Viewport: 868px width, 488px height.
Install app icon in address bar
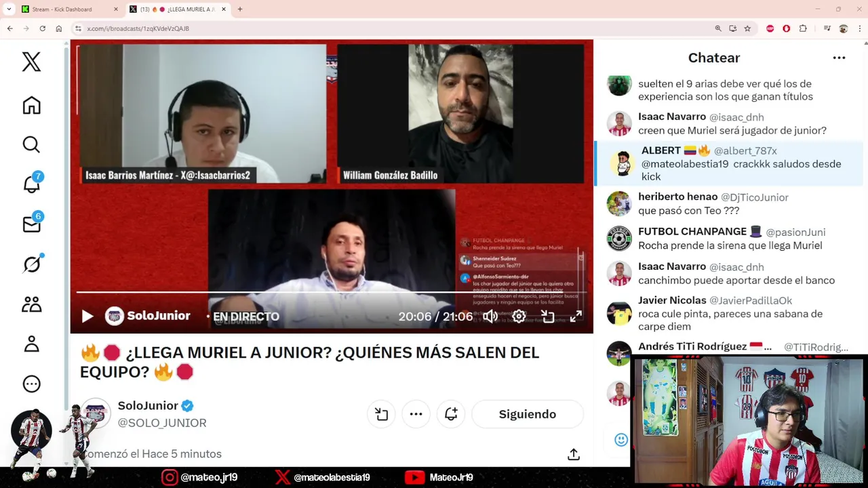pos(733,28)
